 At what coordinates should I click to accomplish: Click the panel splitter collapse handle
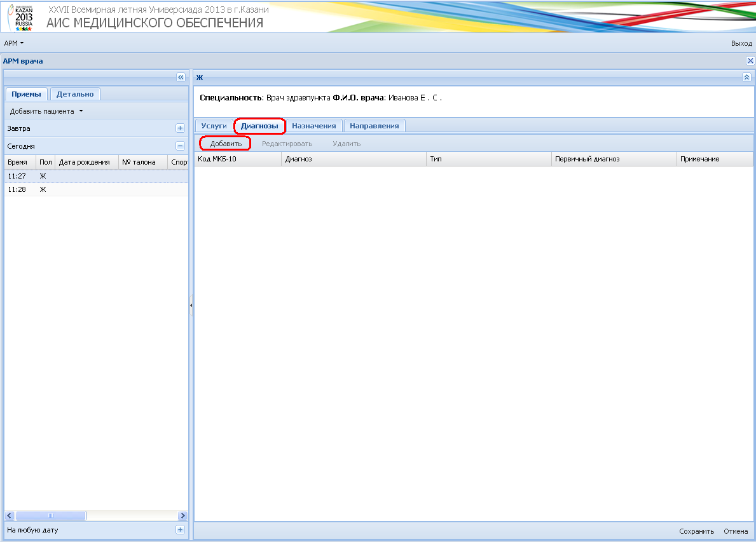pyautogui.click(x=191, y=305)
